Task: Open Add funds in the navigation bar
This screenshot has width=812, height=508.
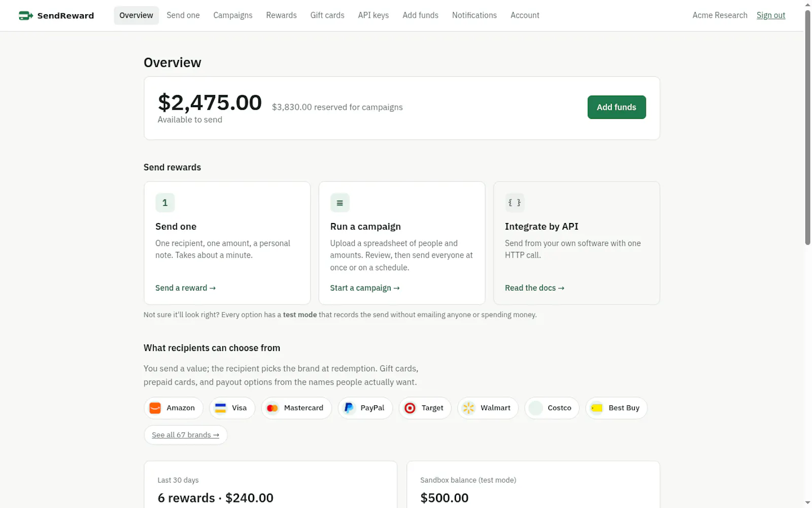Action: [420, 15]
